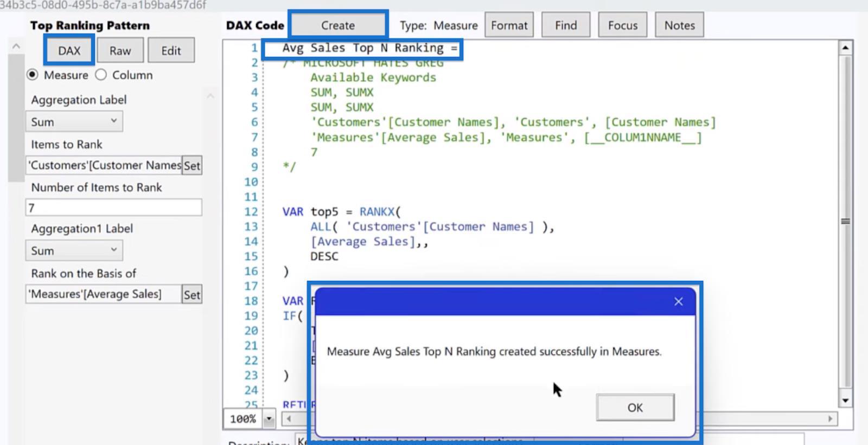The width and height of the screenshot is (868, 445).
Task: Open the Notes button
Action: click(x=679, y=25)
